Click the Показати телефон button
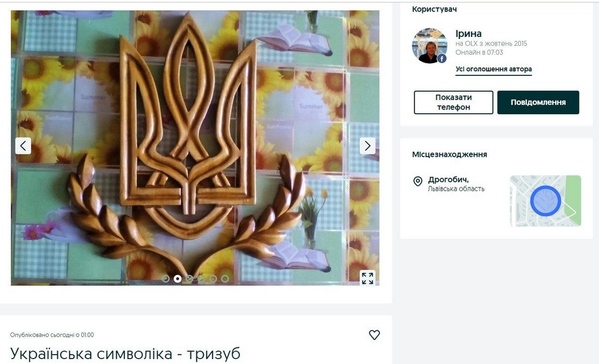 (454, 102)
